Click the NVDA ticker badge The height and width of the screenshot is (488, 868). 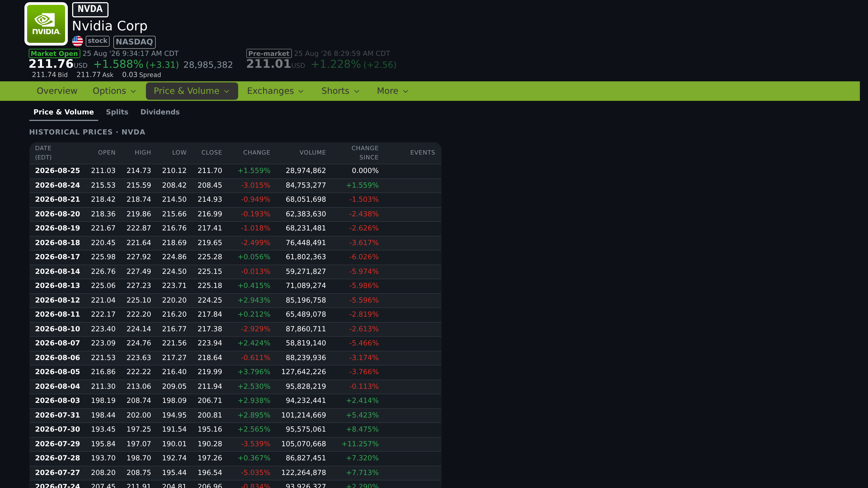[90, 9]
